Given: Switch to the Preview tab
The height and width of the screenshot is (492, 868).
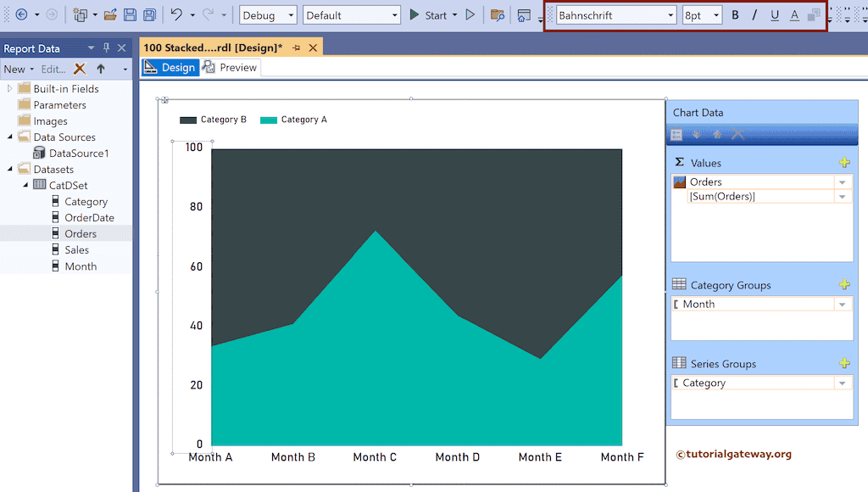Looking at the screenshot, I should coord(230,68).
